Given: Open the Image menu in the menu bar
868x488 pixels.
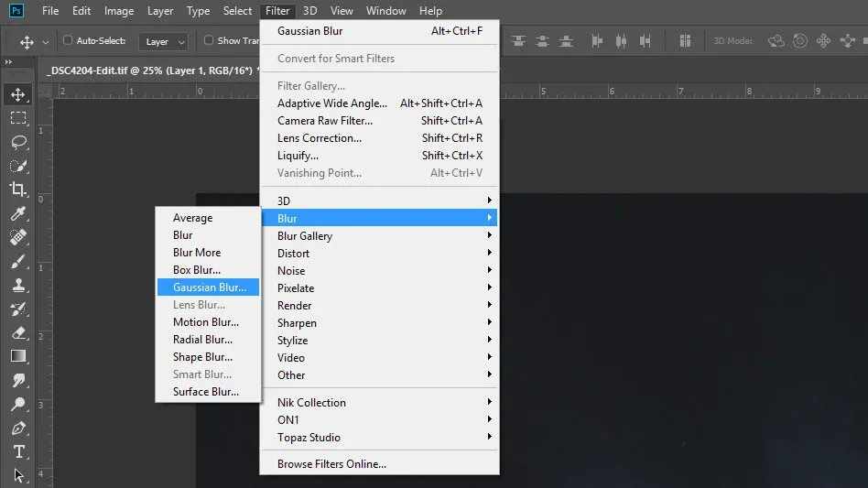Looking at the screenshot, I should click(x=119, y=11).
